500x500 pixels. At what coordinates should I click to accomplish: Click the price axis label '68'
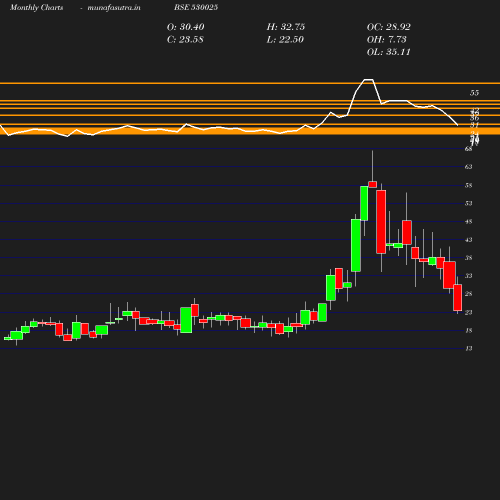(x=469, y=149)
